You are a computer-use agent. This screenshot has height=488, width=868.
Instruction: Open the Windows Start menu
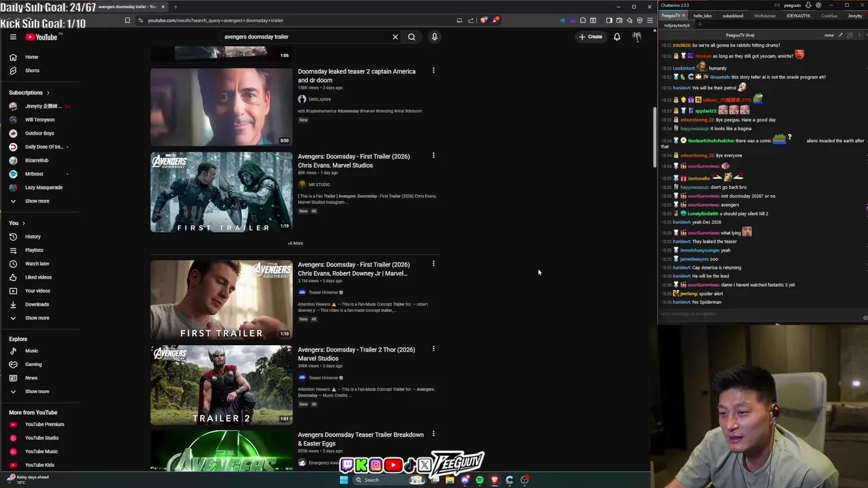coord(344,480)
